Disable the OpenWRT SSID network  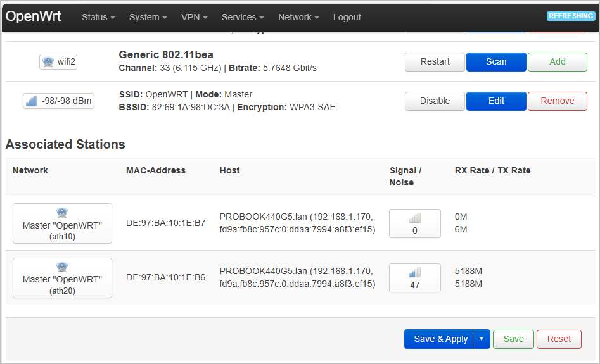[x=435, y=101]
